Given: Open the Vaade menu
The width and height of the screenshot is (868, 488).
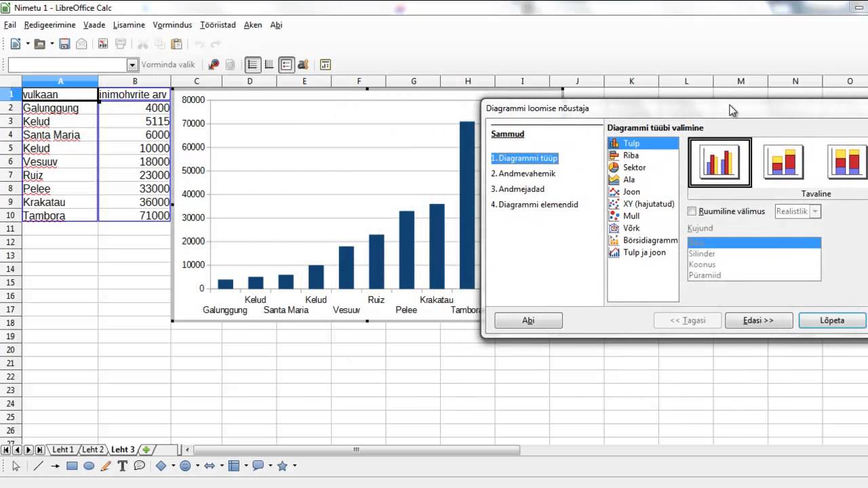Looking at the screenshot, I should tap(94, 25).
